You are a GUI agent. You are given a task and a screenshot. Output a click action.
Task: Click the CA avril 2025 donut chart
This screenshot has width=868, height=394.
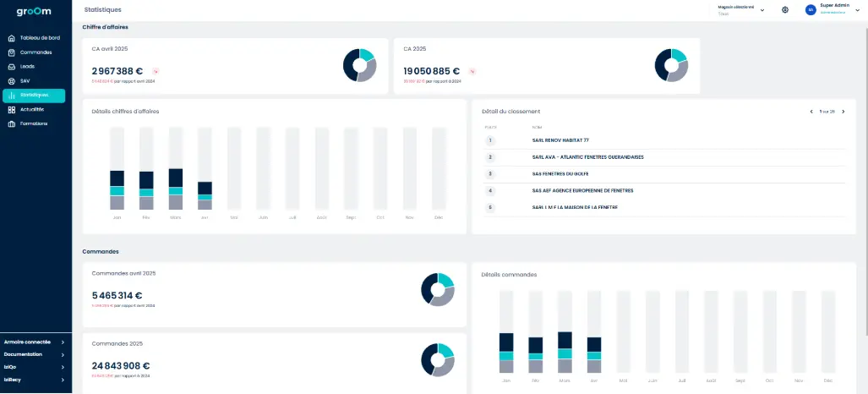coord(359,65)
